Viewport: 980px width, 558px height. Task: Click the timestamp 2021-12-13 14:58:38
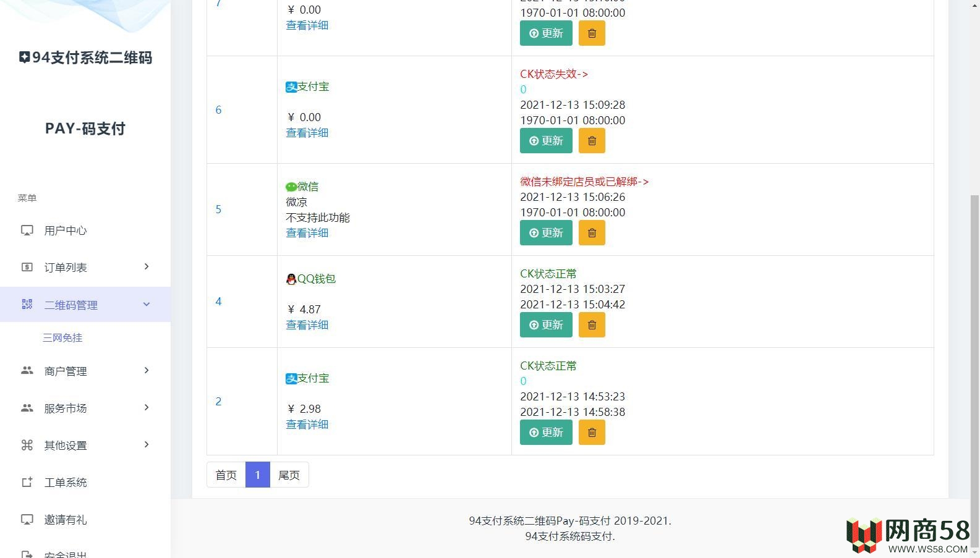pyautogui.click(x=573, y=412)
